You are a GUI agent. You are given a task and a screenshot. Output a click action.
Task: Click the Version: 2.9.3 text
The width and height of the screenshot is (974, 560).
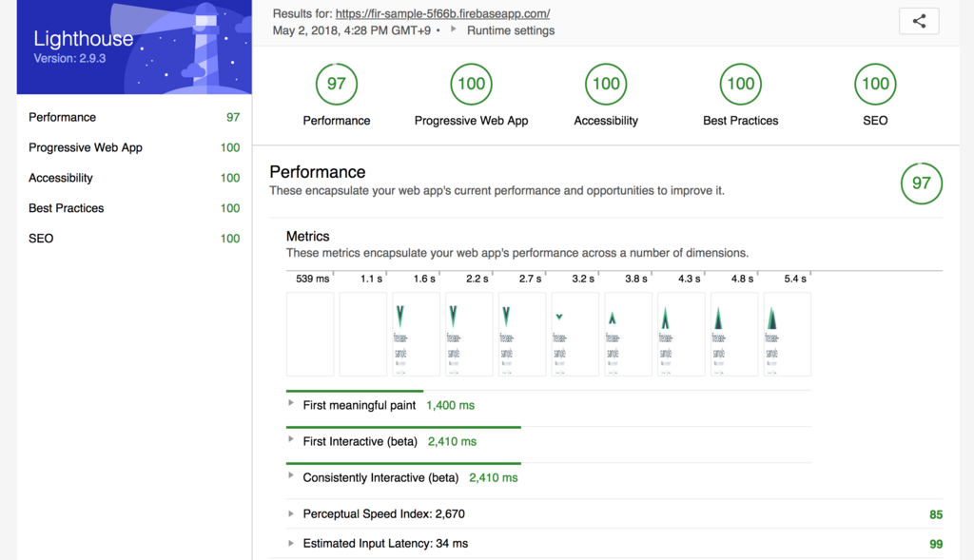69,58
